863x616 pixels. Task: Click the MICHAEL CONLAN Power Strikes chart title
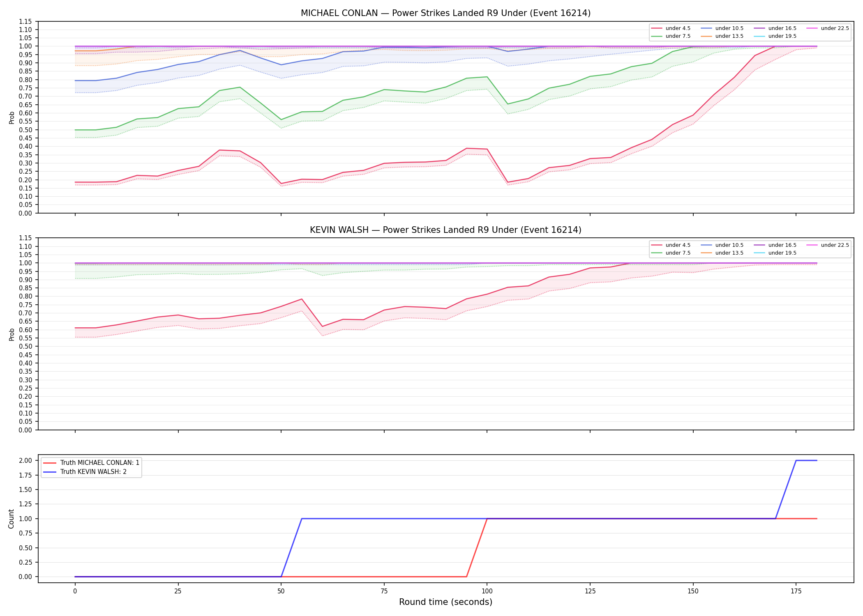click(x=445, y=13)
